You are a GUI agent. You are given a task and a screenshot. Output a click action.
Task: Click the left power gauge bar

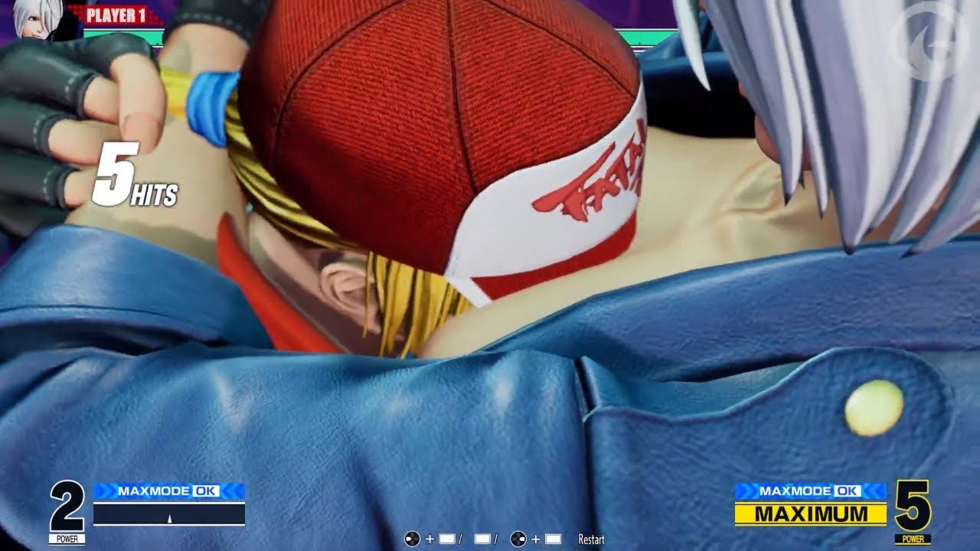pos(169,514)
